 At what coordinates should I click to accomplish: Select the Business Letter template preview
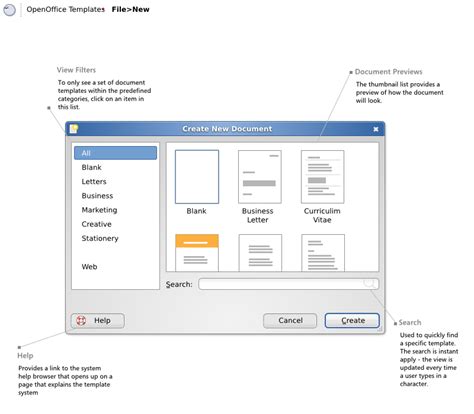(260, 177)
